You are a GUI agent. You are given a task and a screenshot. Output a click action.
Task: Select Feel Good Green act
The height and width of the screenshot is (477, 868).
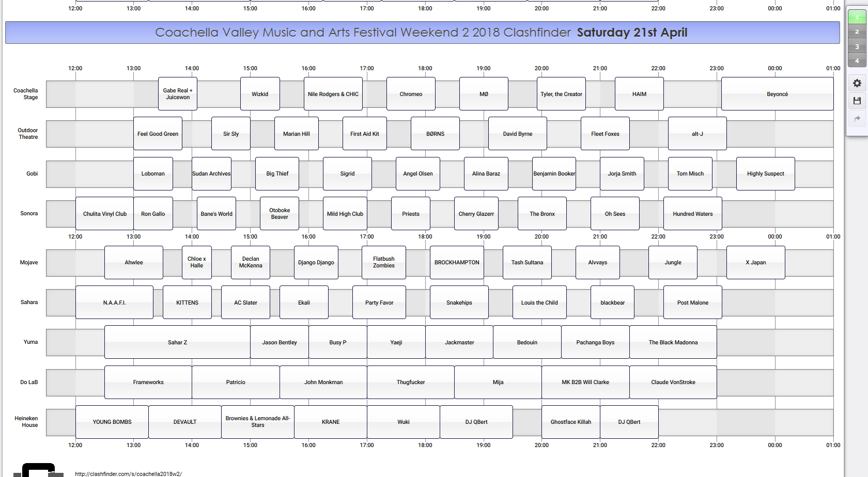pyautogui.click(x=158, y=134)
